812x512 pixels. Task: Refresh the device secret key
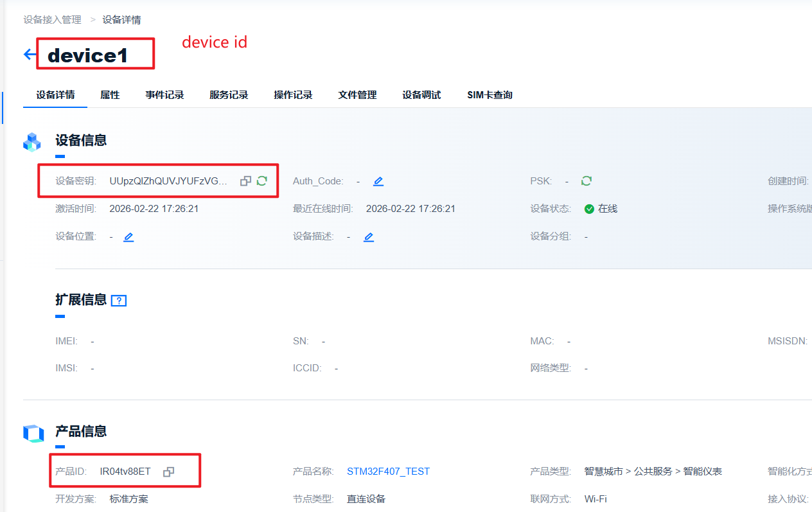pos(261,181)
